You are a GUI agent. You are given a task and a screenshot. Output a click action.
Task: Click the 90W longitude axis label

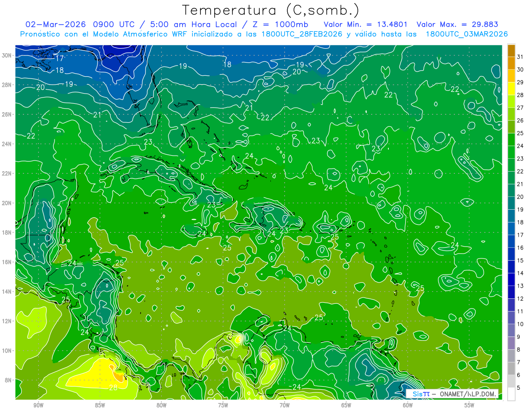(x=39, y=405)
